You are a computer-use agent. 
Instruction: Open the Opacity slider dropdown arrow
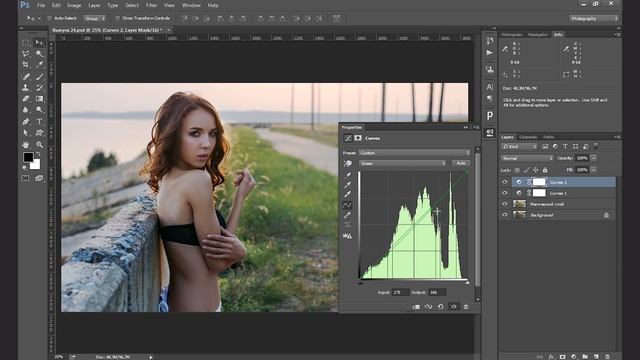coord(593,158)
